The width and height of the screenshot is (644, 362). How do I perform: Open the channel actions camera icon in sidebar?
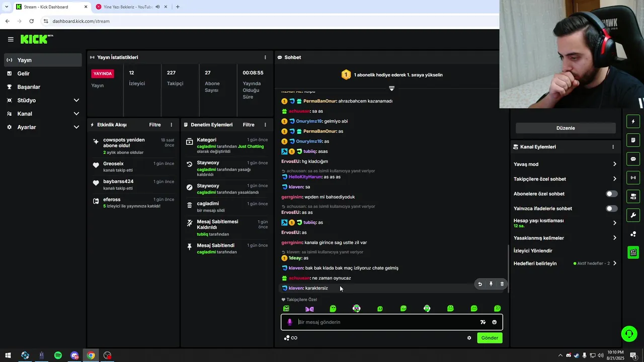[633, 196]
